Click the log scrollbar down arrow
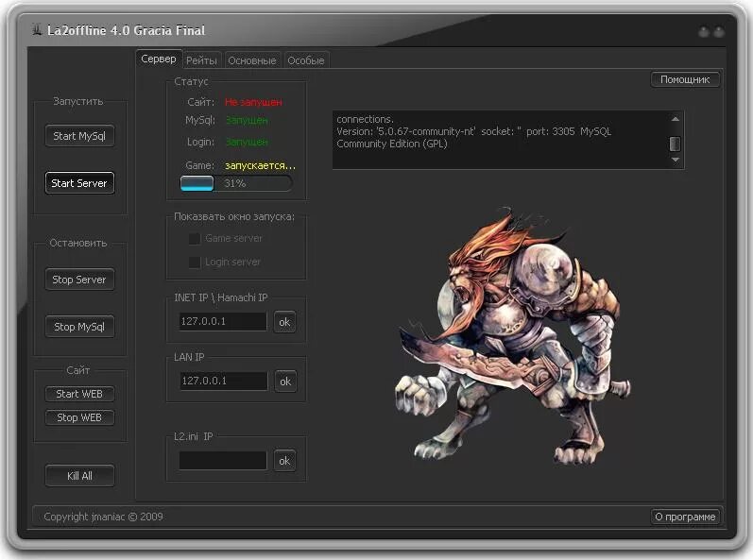This screenshot has height=560, width=753. [676, 160]
